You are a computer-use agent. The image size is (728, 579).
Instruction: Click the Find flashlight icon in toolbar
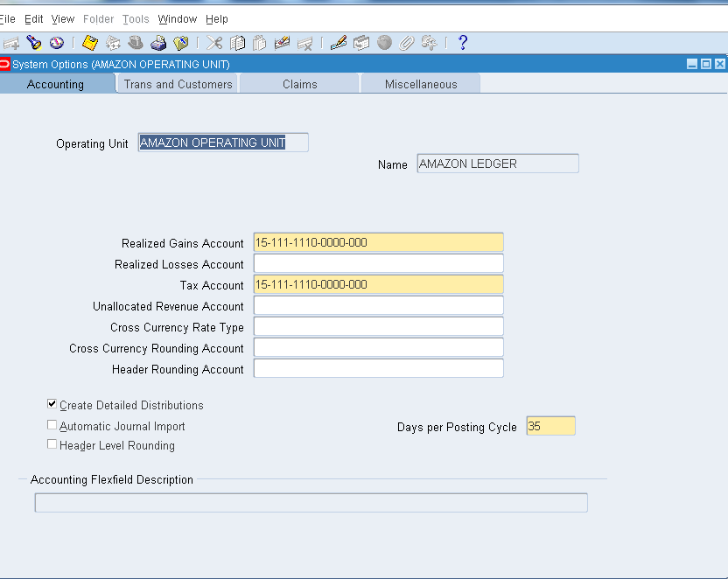pos(34,43)
